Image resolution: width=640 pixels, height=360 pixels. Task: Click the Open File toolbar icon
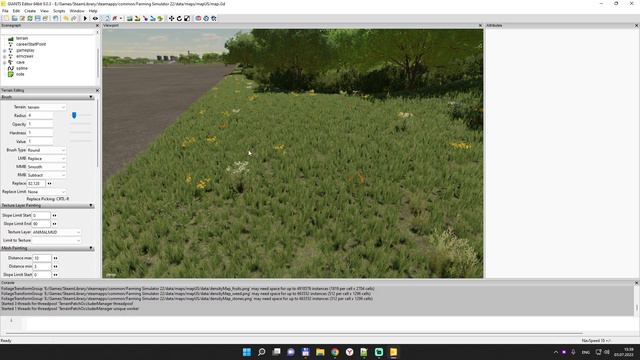14,18
